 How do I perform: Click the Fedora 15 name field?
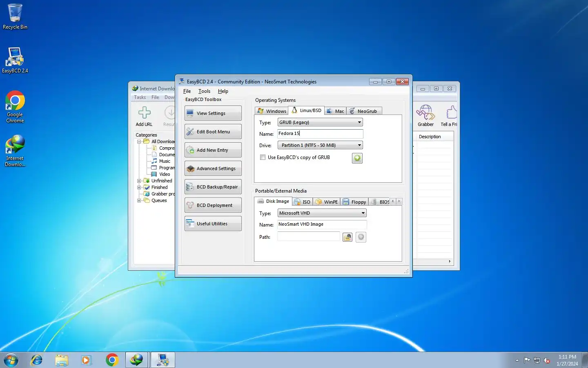point(320,134)
